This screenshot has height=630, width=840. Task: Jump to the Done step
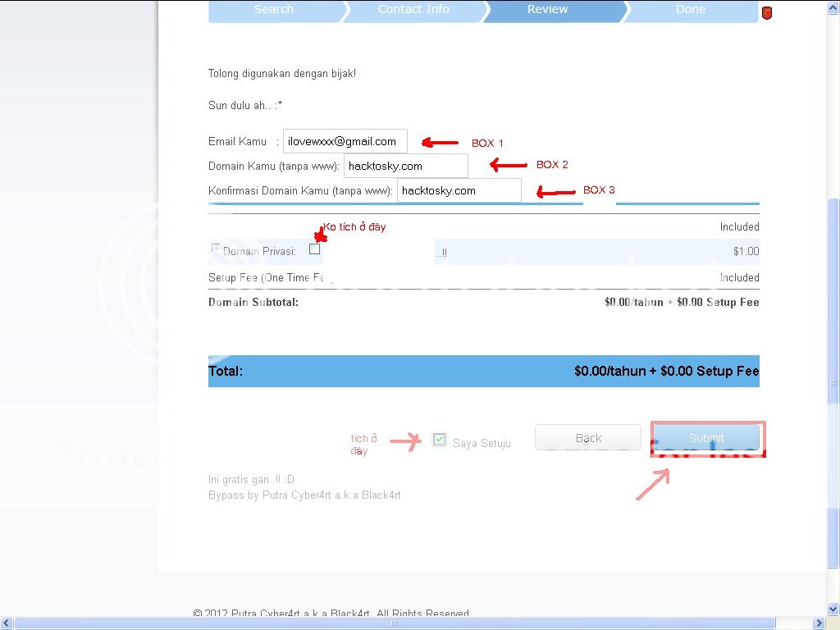tap(690, 9)
